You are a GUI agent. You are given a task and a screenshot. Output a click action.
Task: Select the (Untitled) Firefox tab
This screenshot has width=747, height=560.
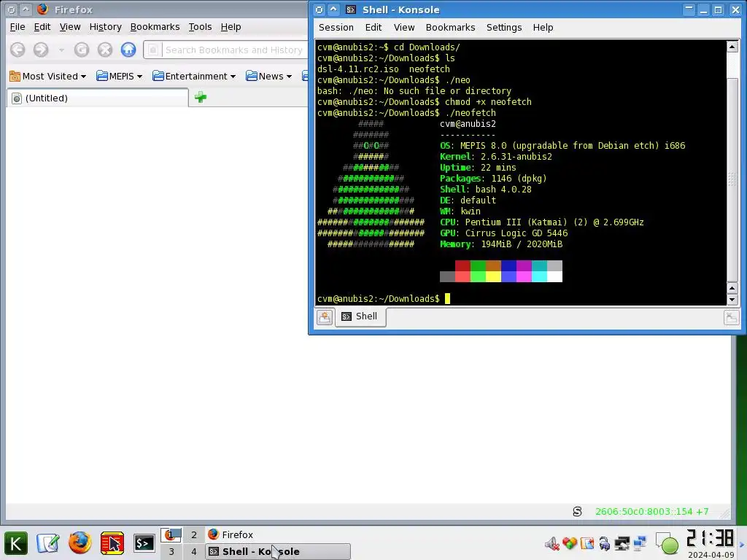pos(98,98)
